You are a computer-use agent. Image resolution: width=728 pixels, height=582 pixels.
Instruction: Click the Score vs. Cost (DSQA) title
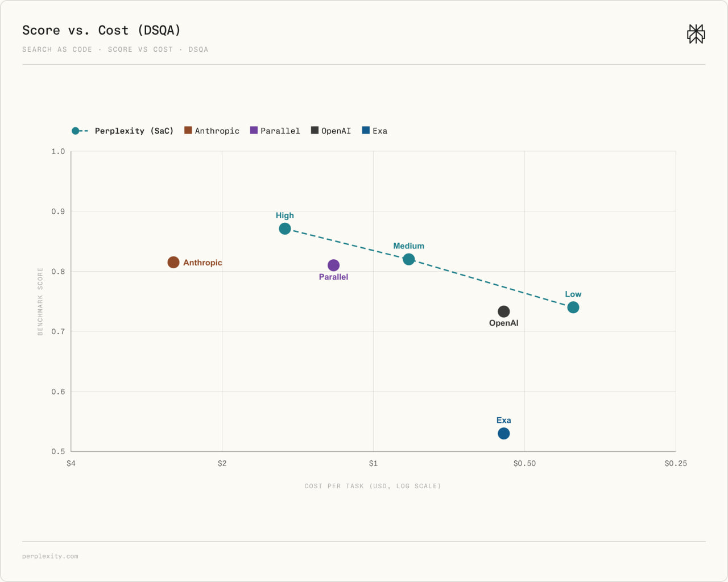pyautogui.click(x=101, y=30)
